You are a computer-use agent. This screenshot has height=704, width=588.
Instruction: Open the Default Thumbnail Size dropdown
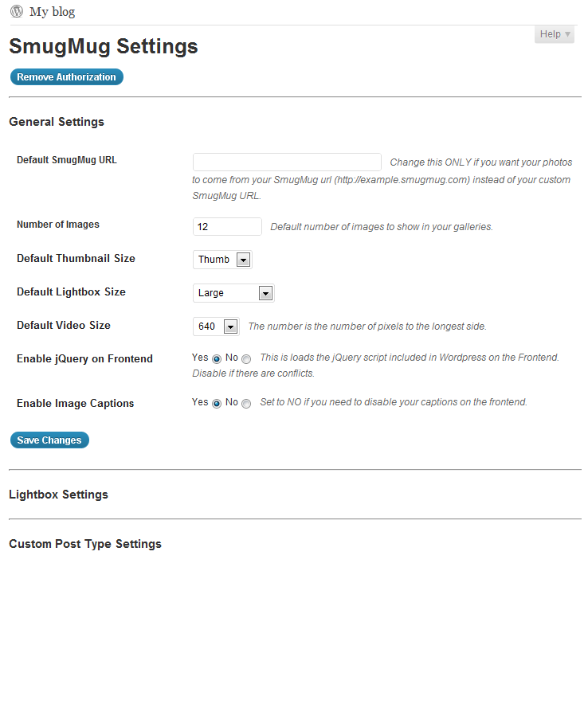coord(222,260)
